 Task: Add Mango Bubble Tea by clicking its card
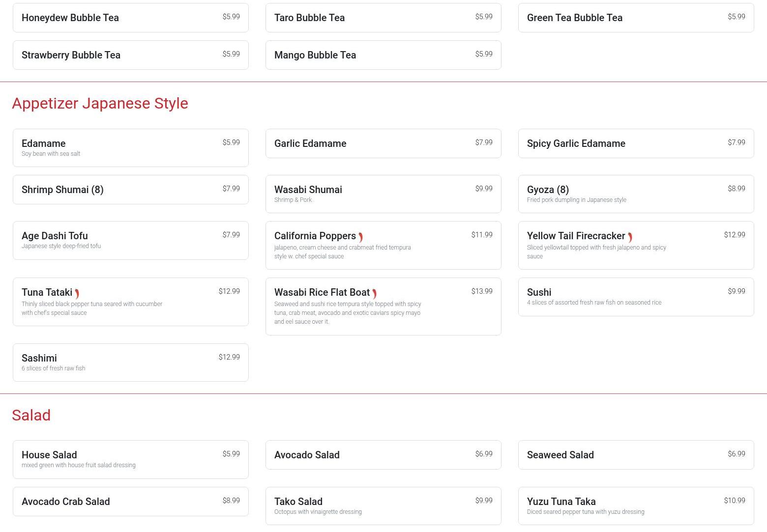pos(383,55)
